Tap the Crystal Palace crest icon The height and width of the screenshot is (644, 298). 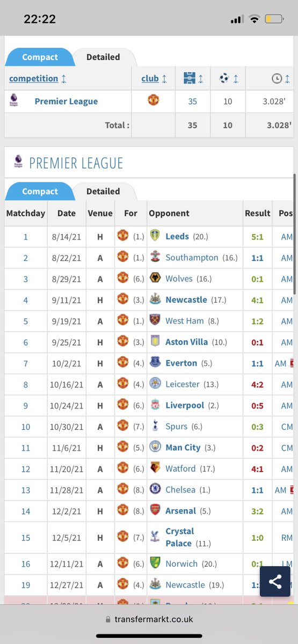coord(155,537)
